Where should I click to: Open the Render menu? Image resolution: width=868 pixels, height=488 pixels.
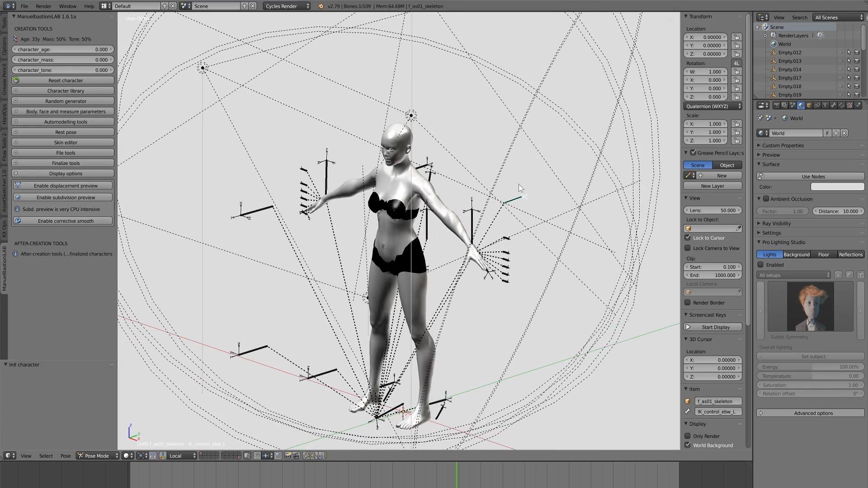click(43, 6)
